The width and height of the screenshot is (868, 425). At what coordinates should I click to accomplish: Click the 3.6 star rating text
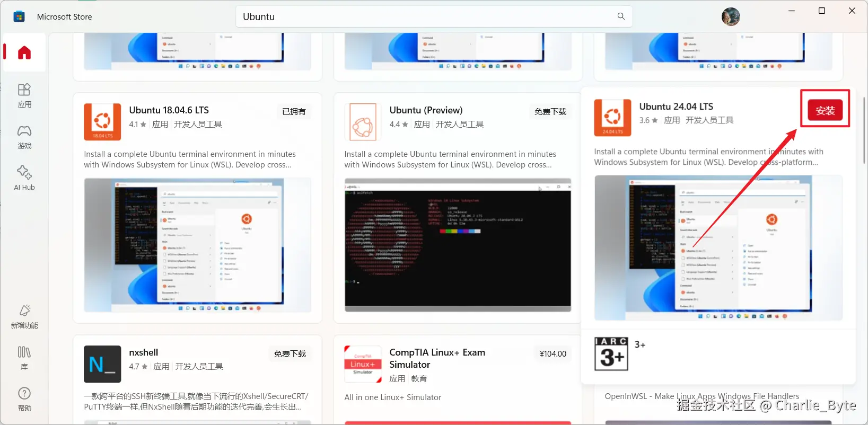pos(648,120)
